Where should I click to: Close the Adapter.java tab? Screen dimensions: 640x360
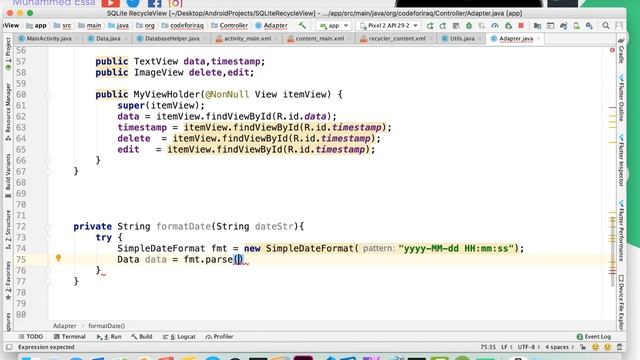click(538, 39)
